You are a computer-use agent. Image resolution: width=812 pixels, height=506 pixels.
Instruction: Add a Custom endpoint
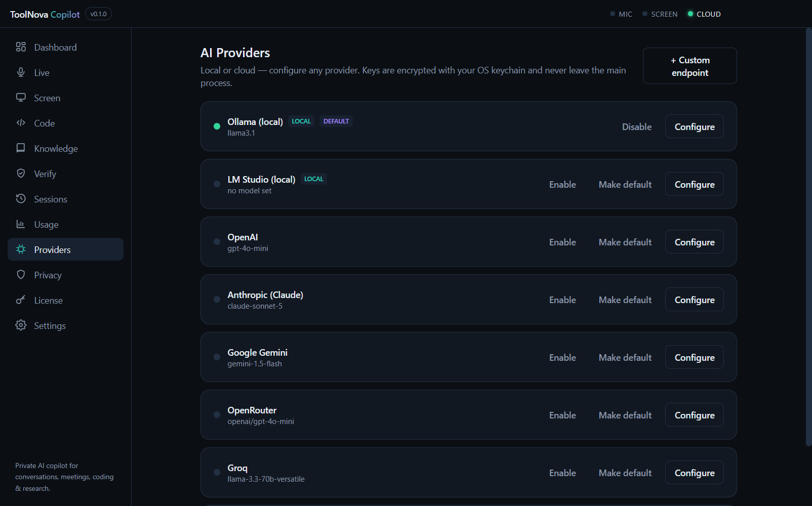689,66
